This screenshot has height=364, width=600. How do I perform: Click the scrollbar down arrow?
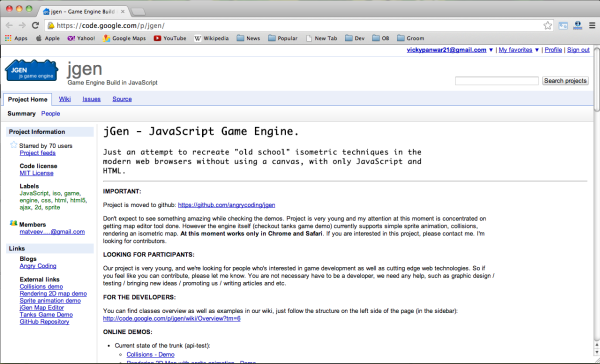coord(597,352)
